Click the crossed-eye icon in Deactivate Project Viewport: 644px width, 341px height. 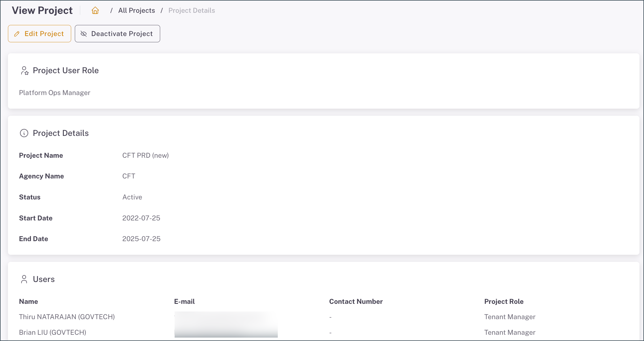pos(84,34)
